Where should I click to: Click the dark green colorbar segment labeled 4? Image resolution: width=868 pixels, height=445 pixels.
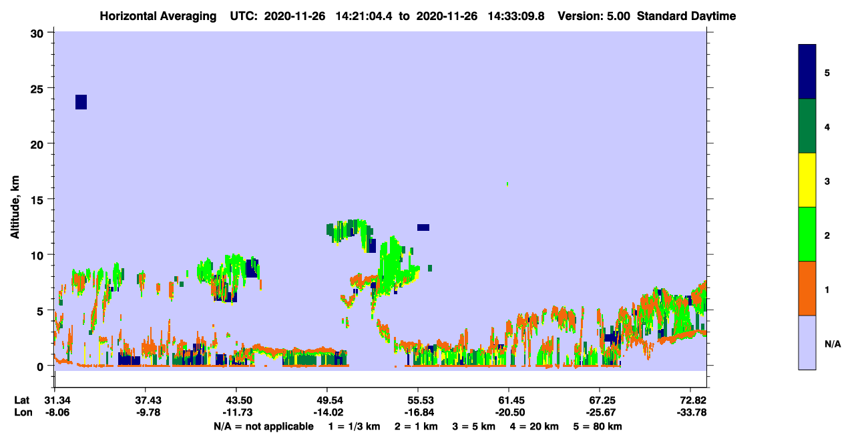[x=807, y=126]
